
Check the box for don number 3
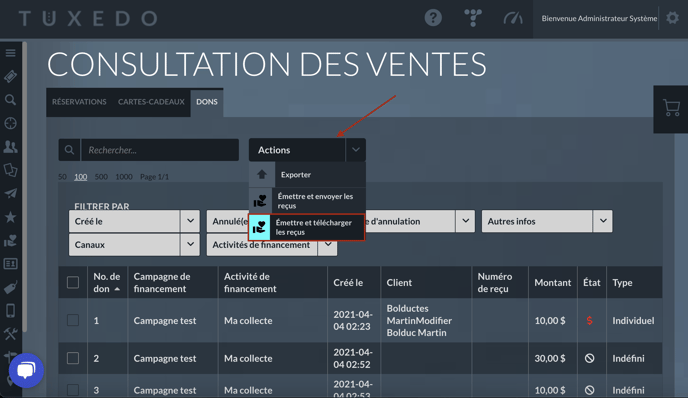coord(73,390)
